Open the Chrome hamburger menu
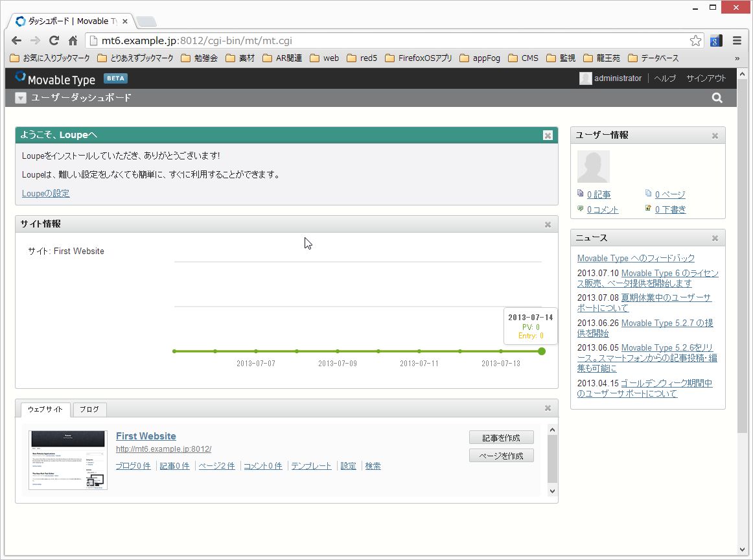The height and width of the screenshot is (560, 753). [x=737, y=41]
